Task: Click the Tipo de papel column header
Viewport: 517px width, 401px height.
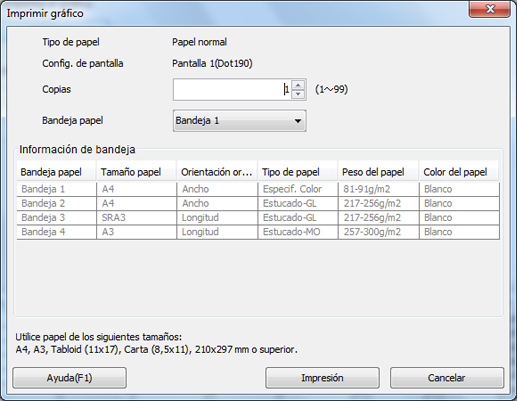Action: (297, 172)
